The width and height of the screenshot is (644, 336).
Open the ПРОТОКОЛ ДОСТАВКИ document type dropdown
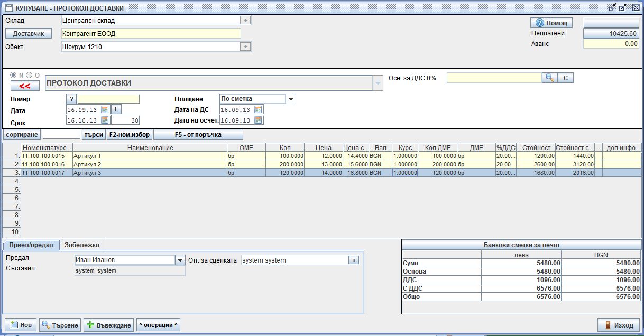pyautogui.click(x=378, y=83)
